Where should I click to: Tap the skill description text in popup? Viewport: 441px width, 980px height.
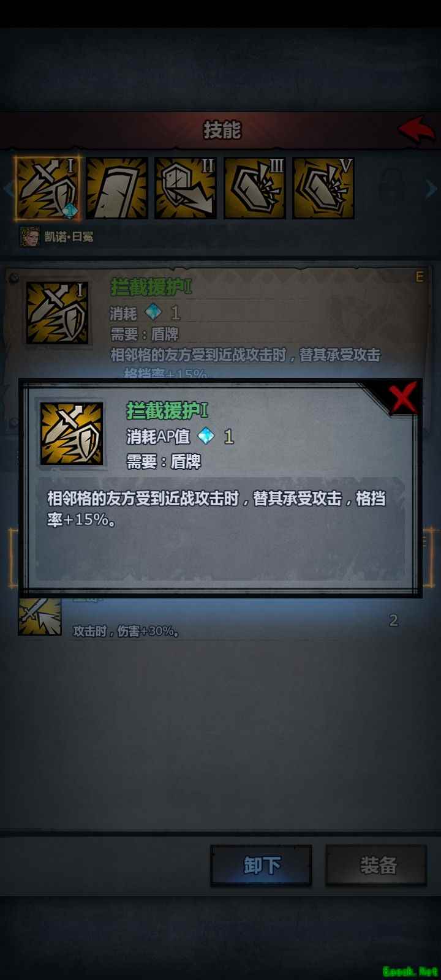pyautogui.click(x=217, y=509)
